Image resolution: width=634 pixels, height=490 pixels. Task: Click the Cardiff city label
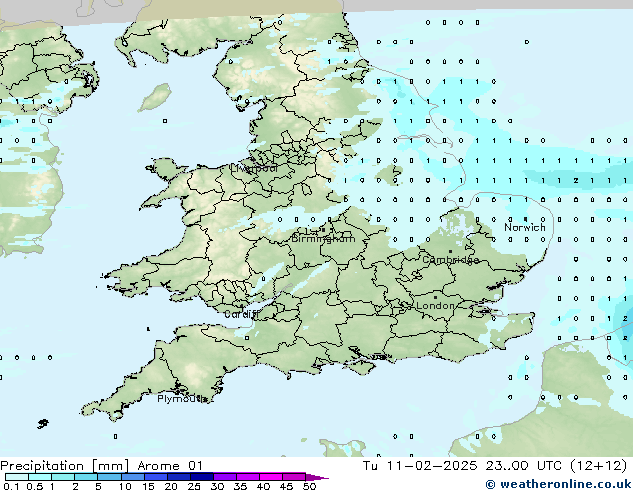click(x=241, y=314)
